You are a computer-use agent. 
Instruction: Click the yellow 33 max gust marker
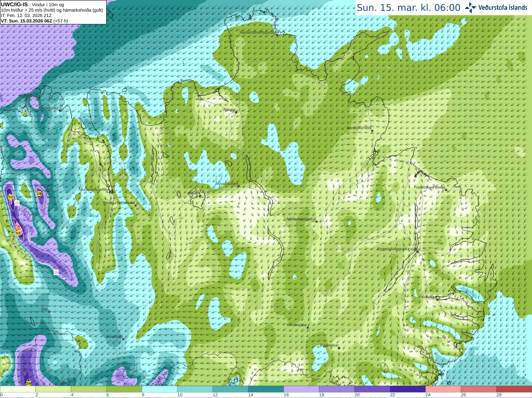[18, 233]
